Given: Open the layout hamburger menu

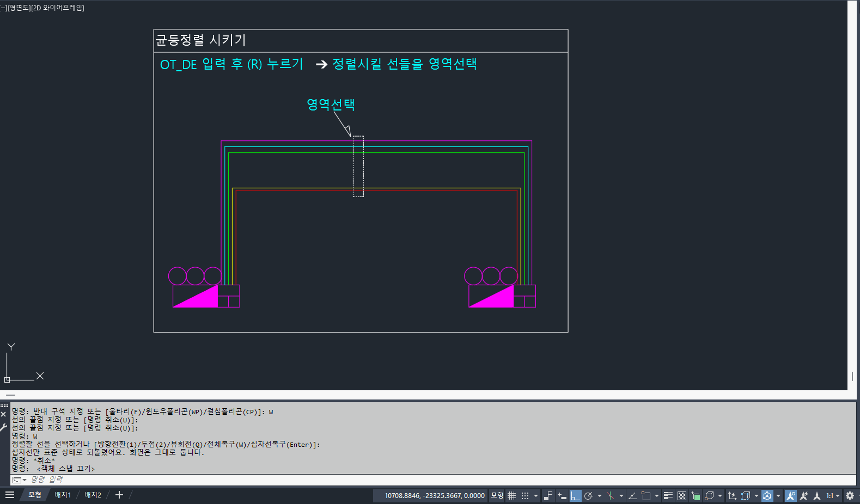Looking at the screenshot, I should (x=10, y=495).
